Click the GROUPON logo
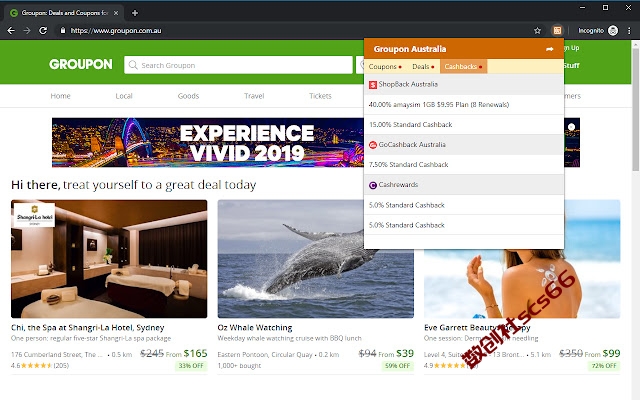 click(x=81, y=64)
